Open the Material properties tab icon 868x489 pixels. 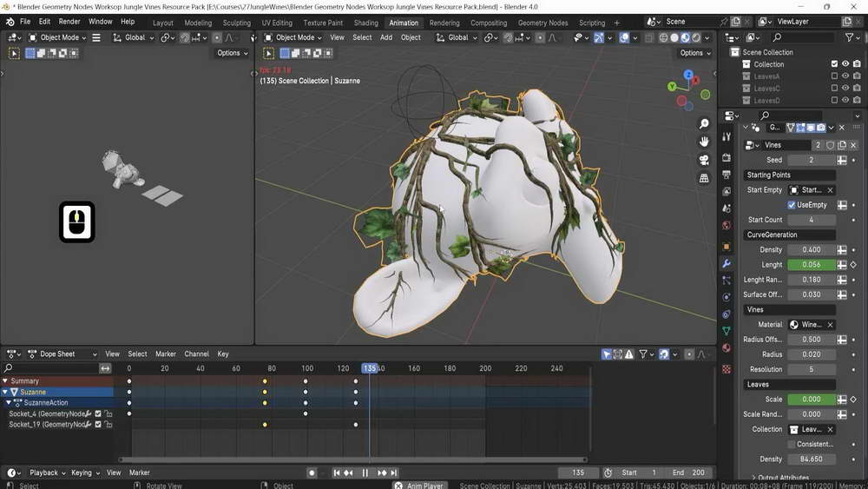tap(727, 347)
